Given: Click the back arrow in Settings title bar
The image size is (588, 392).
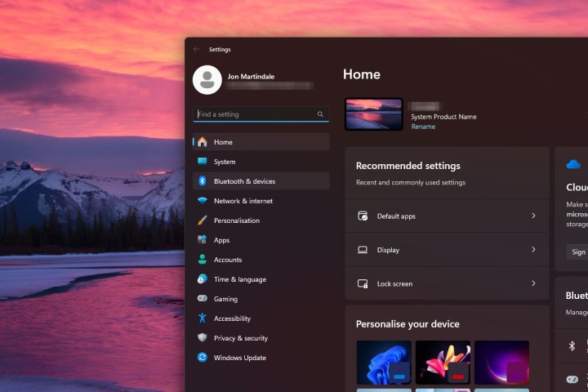Looking at the screenshot, I should click(196, 49).
